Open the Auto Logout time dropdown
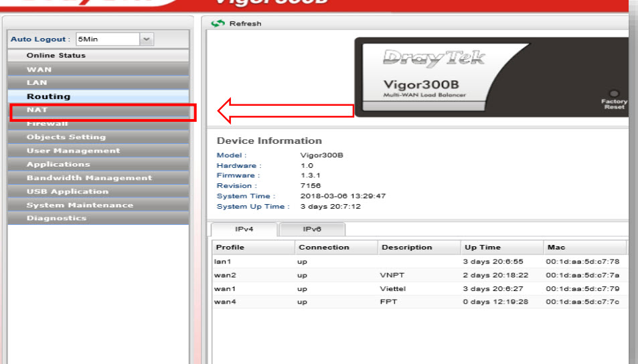 tap(147, 39)
